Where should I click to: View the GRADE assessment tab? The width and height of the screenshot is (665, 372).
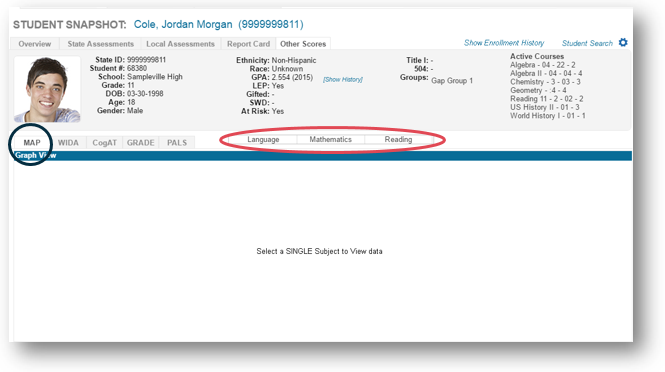pyautogui.click(x=140, y=143)
